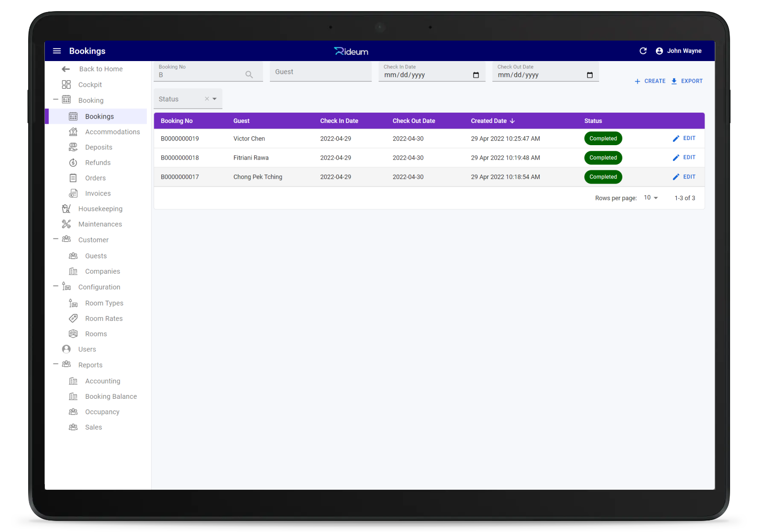This screenshot has height=532, width=760.
Task: Collapse the Configuration menu group
Action: (x=56, y=286)
